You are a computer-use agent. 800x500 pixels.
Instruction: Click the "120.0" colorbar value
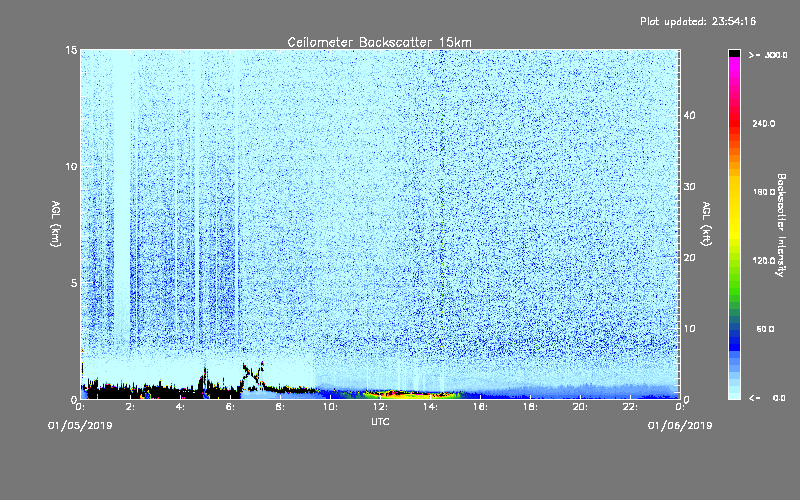[x=764, y=260]
